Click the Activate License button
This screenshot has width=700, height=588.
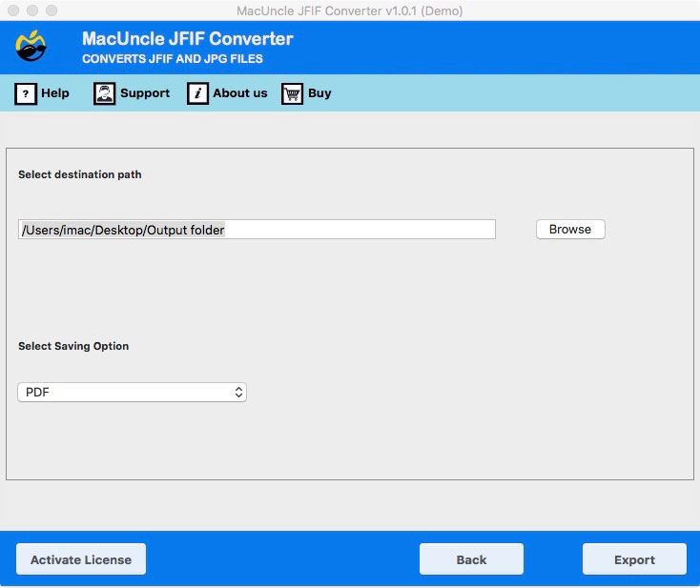click(x=81, y=559)
